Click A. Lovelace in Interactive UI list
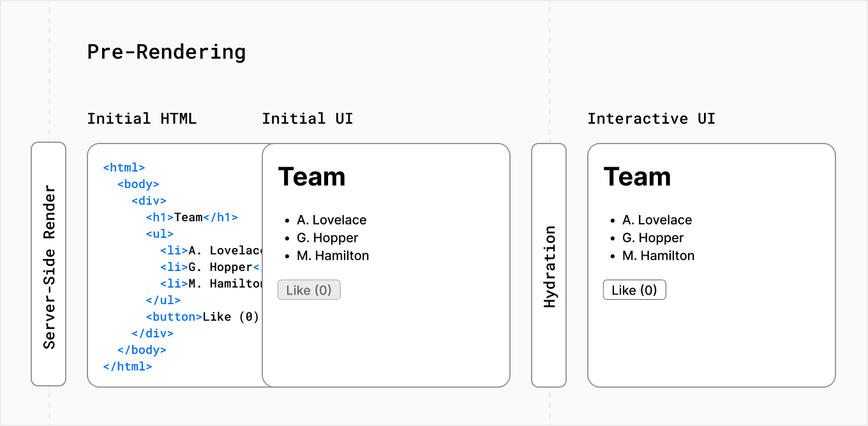 coord(657,220)
